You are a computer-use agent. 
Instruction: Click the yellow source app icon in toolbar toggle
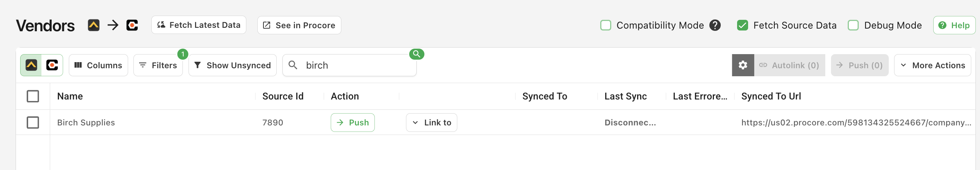click(x=31, y=65)
